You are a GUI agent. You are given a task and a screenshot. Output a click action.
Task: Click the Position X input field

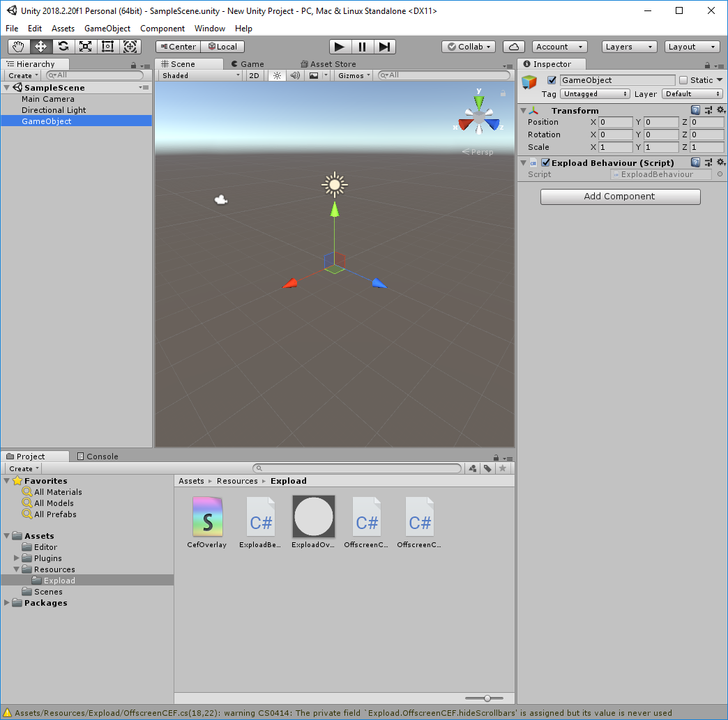click(x=615, y=122)
